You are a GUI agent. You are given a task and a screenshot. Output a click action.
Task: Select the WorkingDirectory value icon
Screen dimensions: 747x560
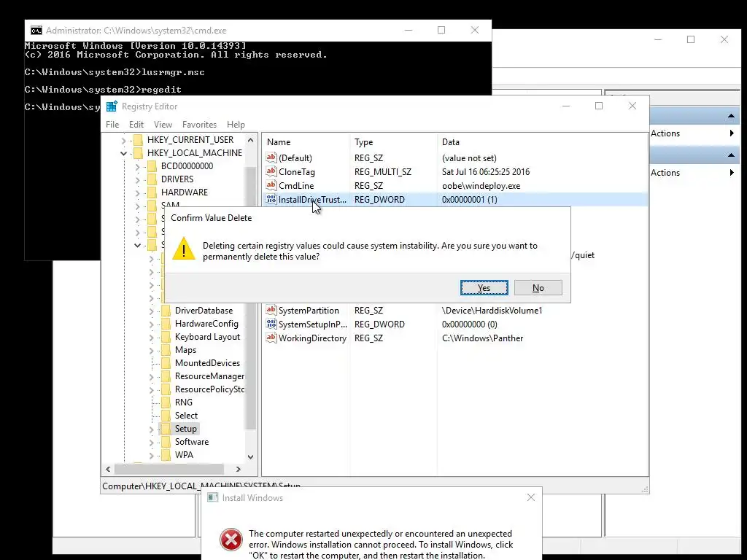271,338
